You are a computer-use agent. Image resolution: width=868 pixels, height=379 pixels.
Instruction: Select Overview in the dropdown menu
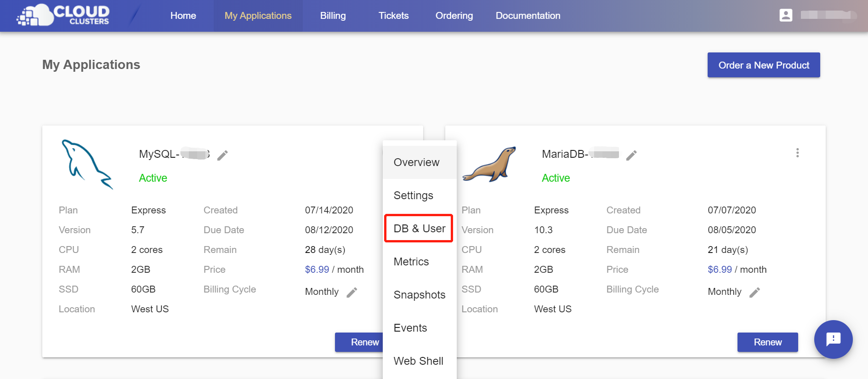(x=420, y=162)
